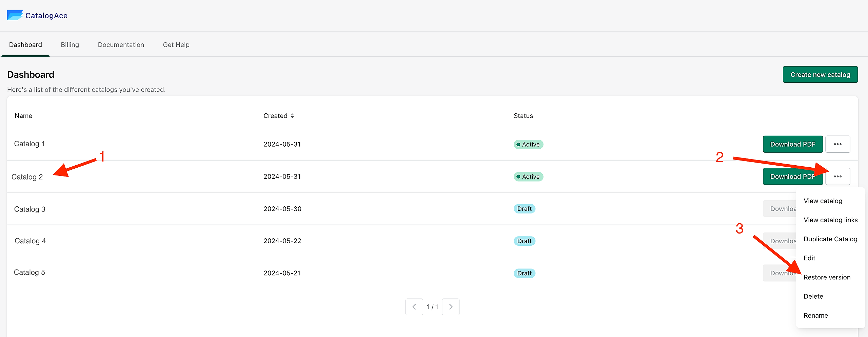Download PDF for Catalog 2
Screen dimensions: 868x337
(793, 176)
